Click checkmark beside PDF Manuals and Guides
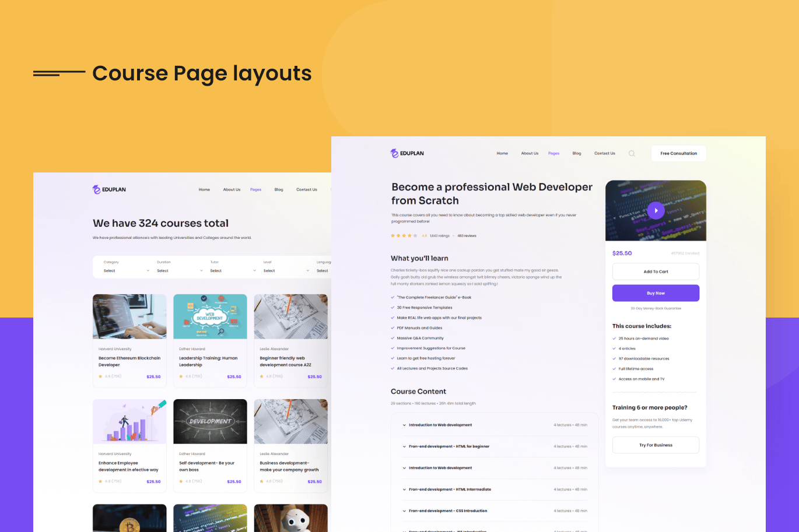Image resolution: width=799 pixels, height=532 pixels. [x=393, y=328]
